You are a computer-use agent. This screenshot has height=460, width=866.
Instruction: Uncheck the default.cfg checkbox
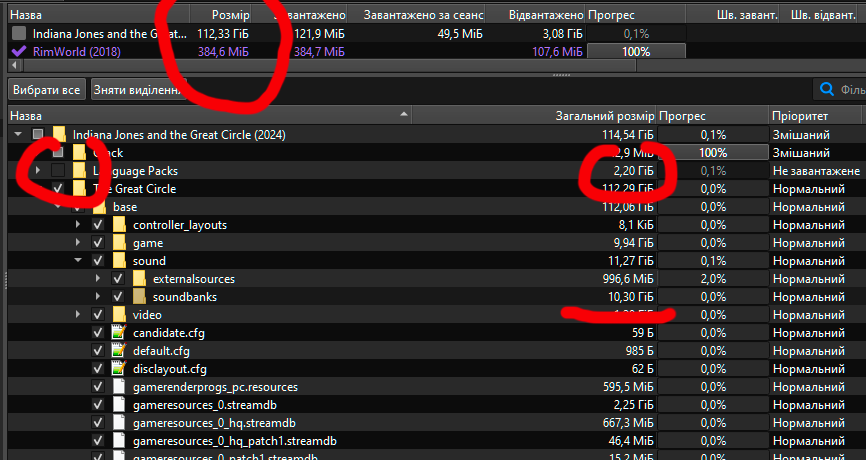pyautogui.click(x=98, y=351)
